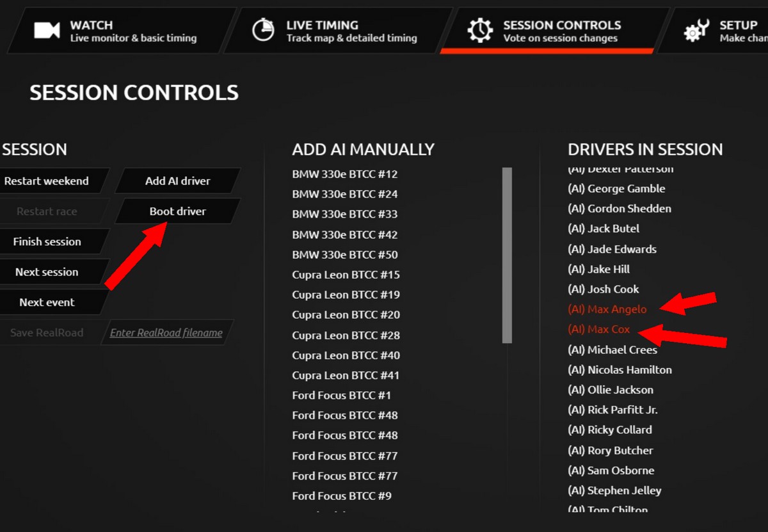Choose driver (AI) Sam Osborne
768x532 pixels.
click(x=611, y=470)
